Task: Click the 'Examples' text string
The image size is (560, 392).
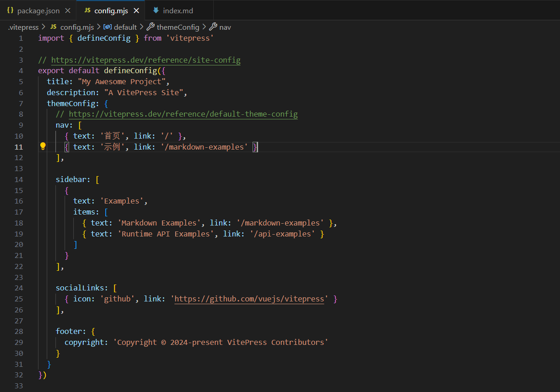Action: click(x=122, y=201)
